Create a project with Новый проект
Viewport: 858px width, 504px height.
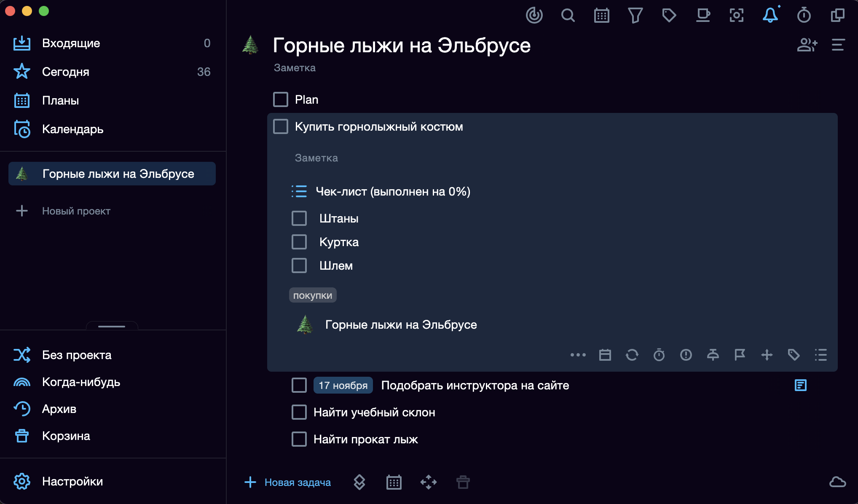coord(63,211)
